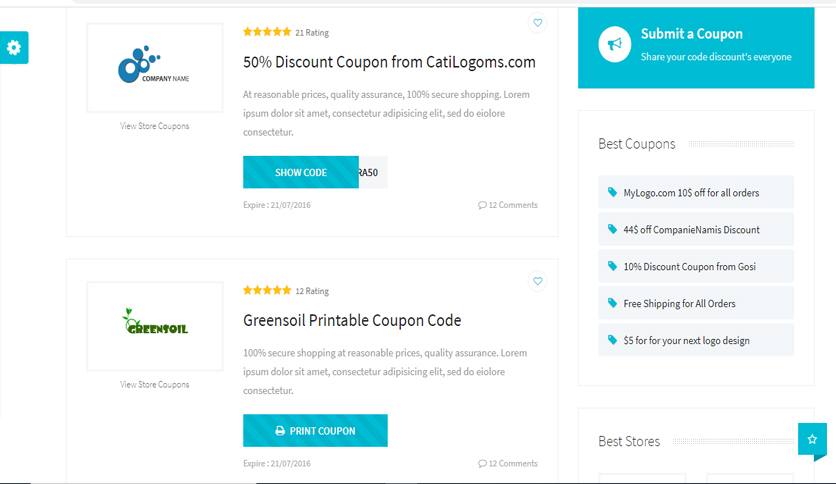Click the star bookmark ribbon icon

tap(812, 440)
